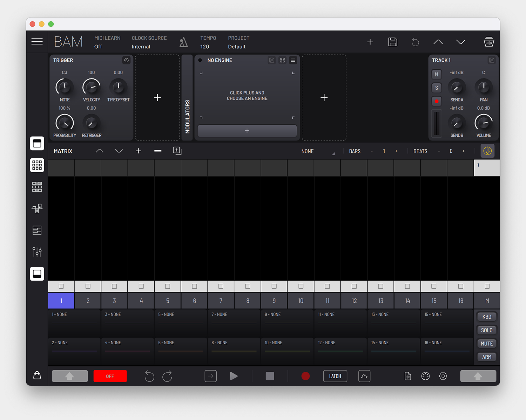Open the mixer sliders sidebar icon
The width and height of the screenshot is (526, 420).
[37, 252]
